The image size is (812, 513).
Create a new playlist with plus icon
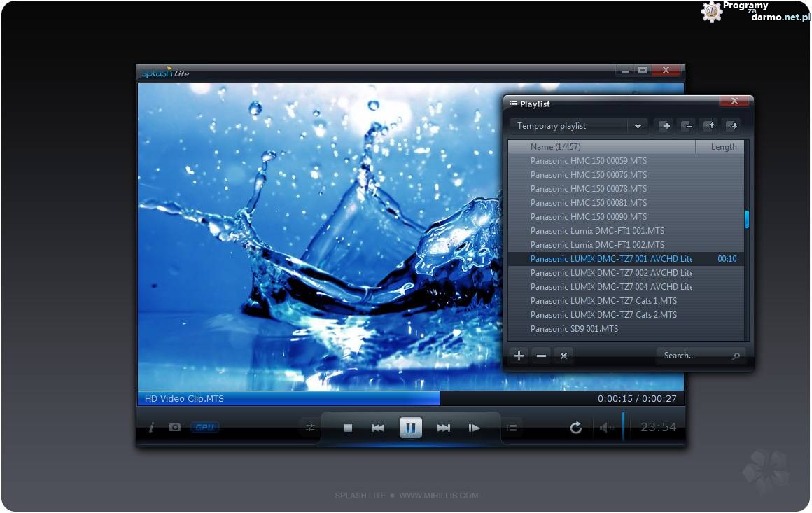665,126
